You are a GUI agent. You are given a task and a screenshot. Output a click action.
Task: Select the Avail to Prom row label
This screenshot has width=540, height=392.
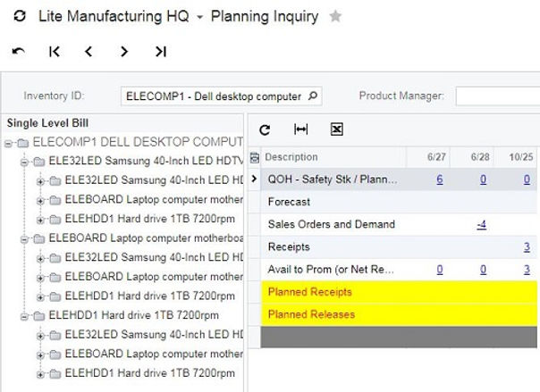[x=331, y=270]
